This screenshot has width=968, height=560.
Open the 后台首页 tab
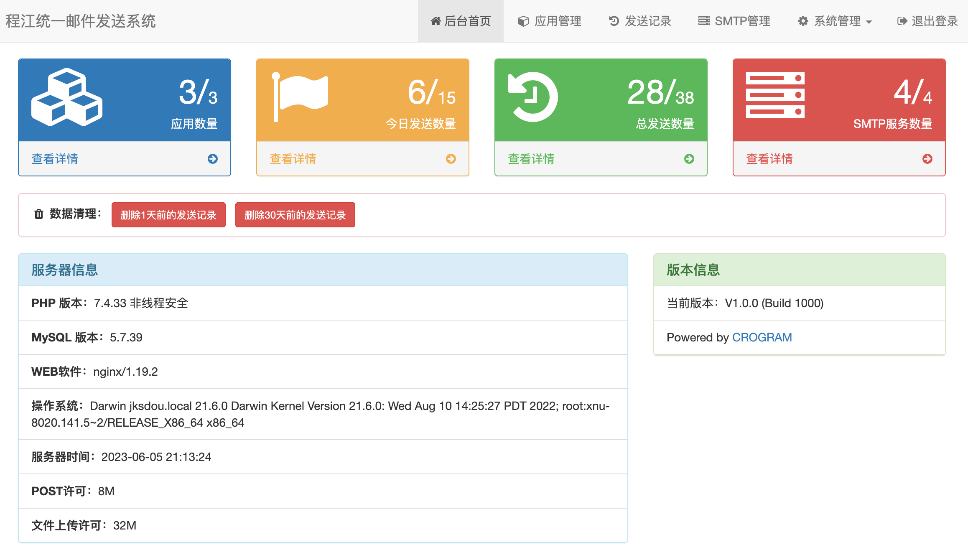(461, 21)
